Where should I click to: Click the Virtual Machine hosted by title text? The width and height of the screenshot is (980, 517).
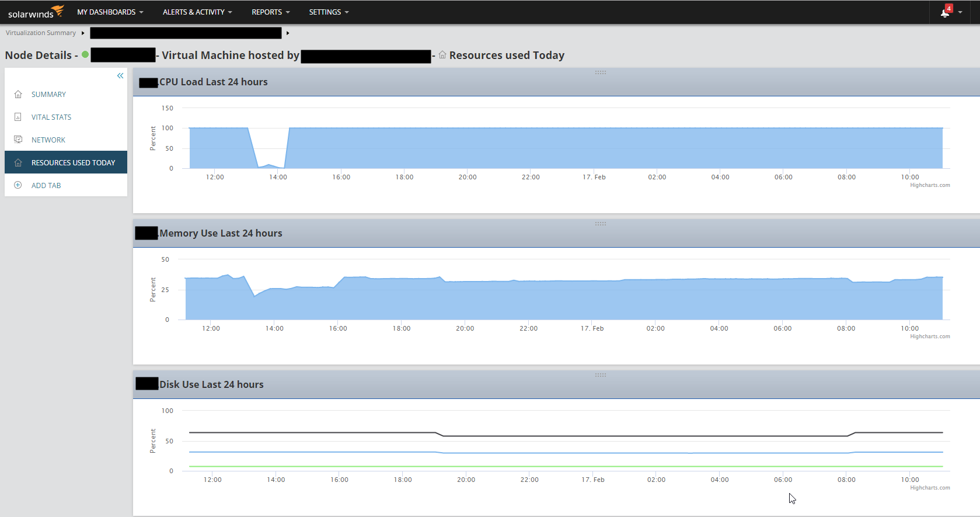231,55
